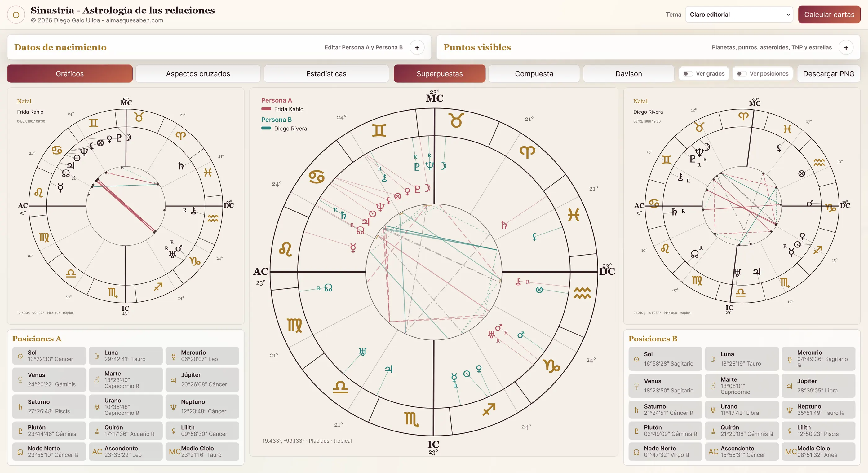Click Luna icon in Posiciones A
Image resolution: width=868 pixels, height=473 pixels.
pyautogui.click(x=97, y=356)
